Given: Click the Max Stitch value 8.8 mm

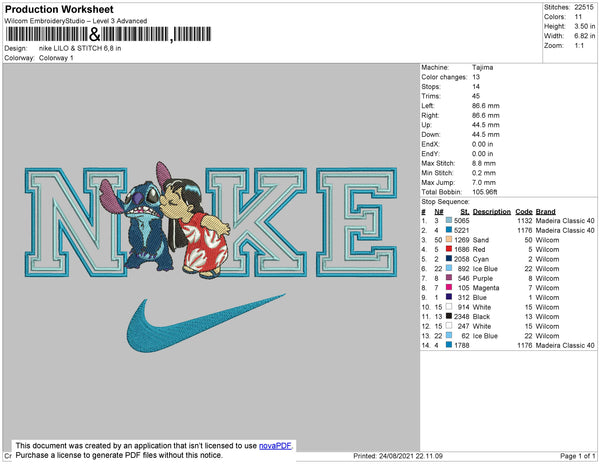Looking at the screenshot, I should coord(483,163).
